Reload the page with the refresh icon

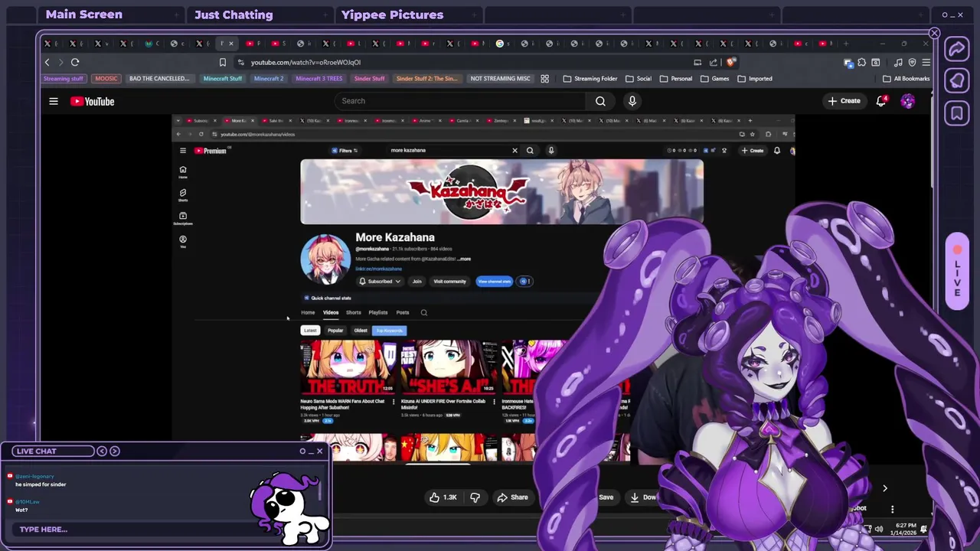75,62
